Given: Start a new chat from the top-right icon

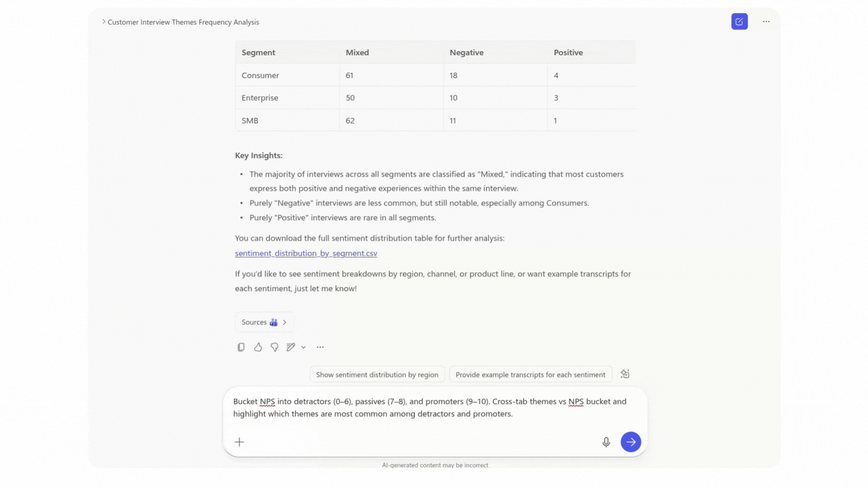Looking at the screenshot, I should 739,21.
